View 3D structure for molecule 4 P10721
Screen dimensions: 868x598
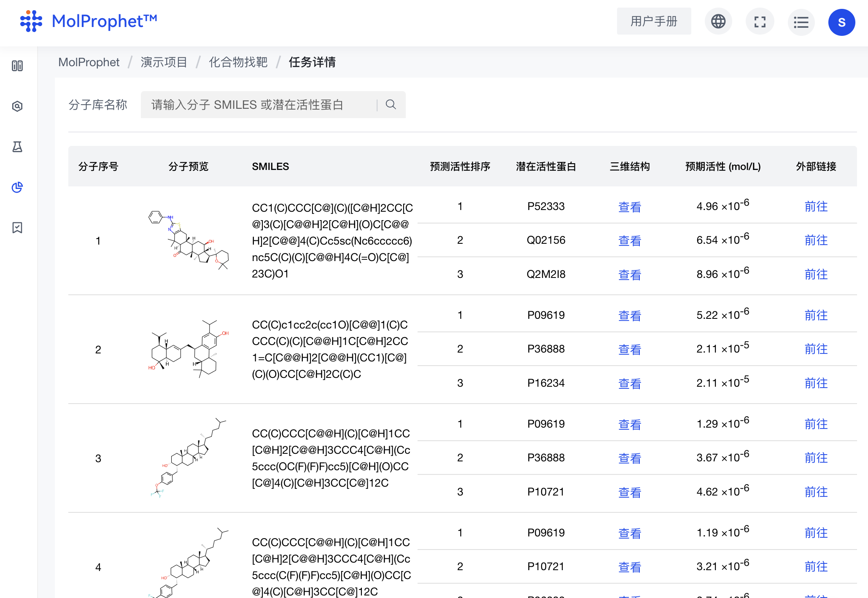click(630, 567)
